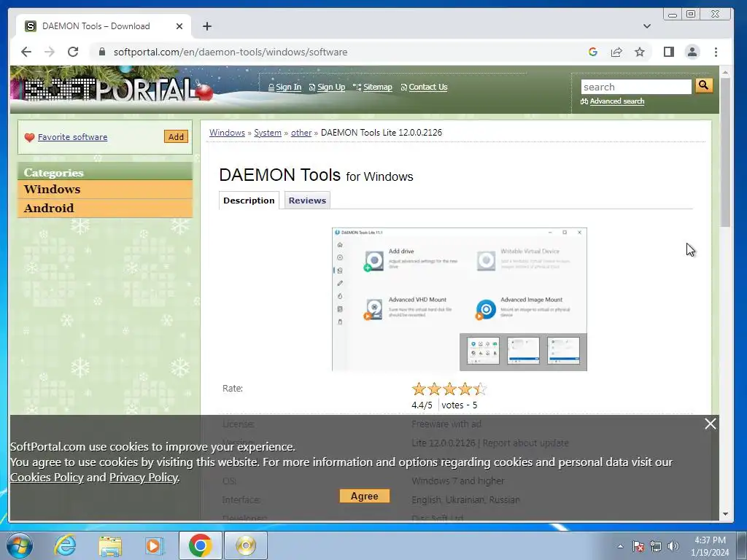Show hidden system tray icons
This screenshot has width=747, height=560.
click(620, 546)
